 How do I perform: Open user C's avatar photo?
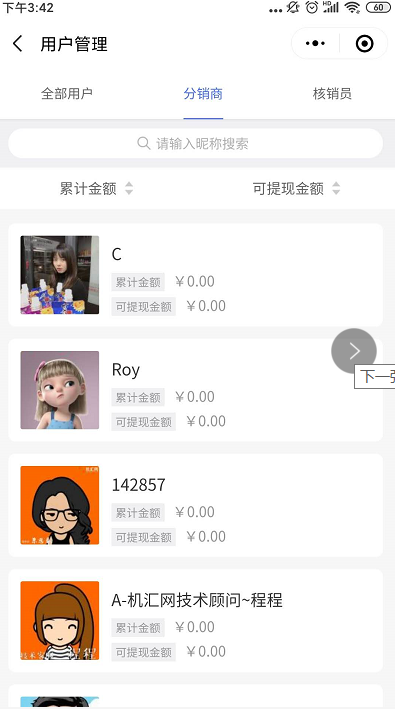click(60, 275)
